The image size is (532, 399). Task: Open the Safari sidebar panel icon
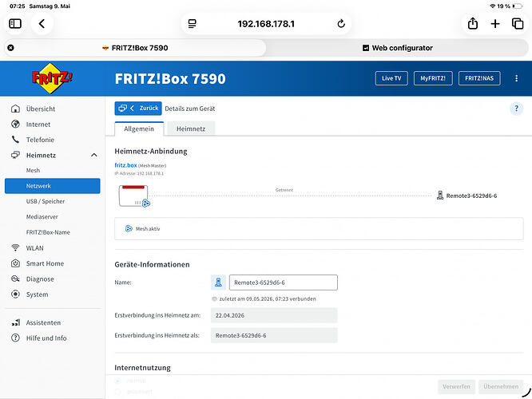pos(15,24)
